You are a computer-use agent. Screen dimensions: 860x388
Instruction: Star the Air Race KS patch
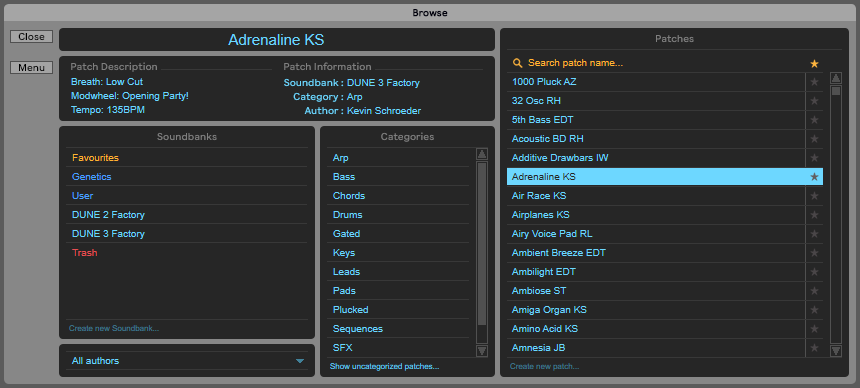(814, 196)
